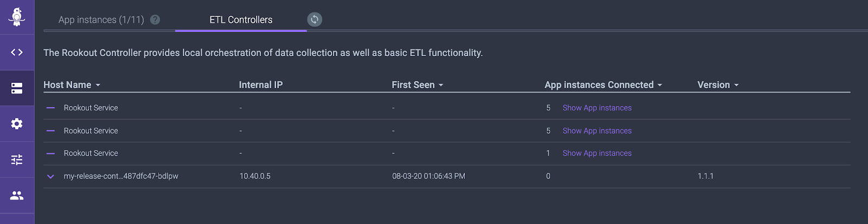868x224 pixels.
Task: Click the help question mark icon
Action: pyautogui.click(x=155, y=20)
